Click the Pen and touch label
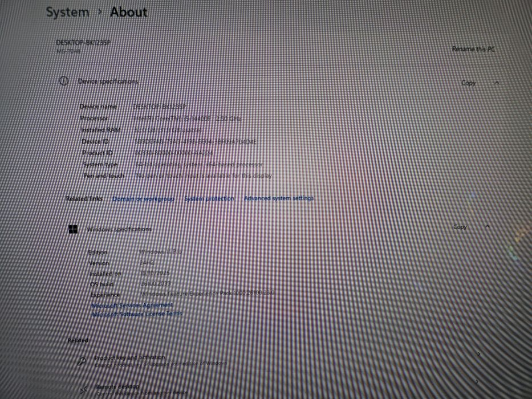 104,176
